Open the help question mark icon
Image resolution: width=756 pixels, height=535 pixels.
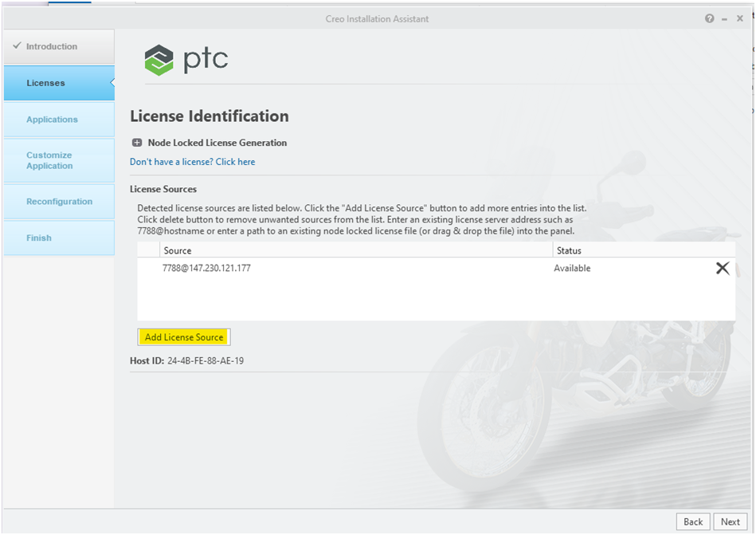(709, 18)
